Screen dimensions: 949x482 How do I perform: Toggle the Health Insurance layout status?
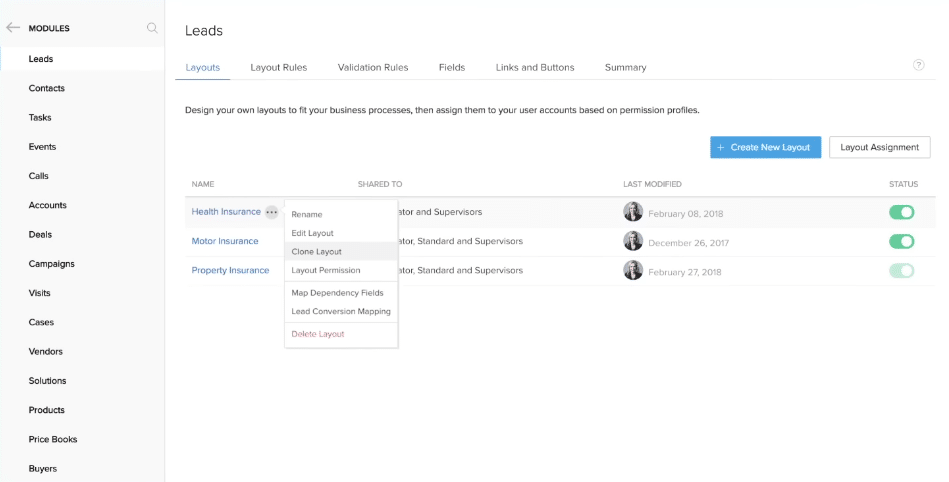(x=901, y=212)
